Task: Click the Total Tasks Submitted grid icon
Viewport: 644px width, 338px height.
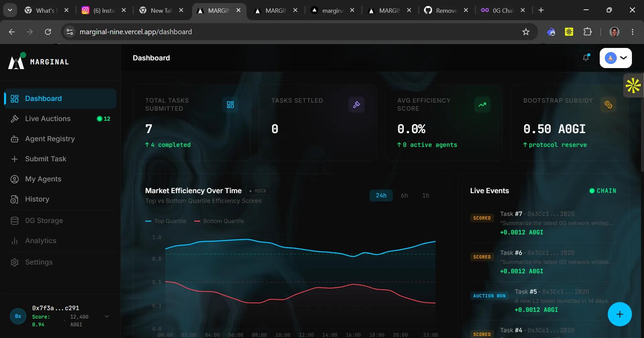Action: click(230, 105)
